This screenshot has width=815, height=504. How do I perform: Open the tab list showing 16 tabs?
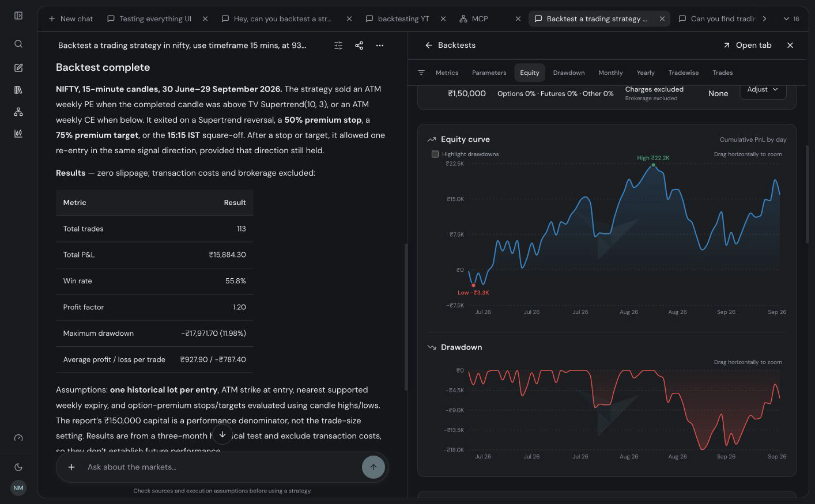[x=791, y=19]
